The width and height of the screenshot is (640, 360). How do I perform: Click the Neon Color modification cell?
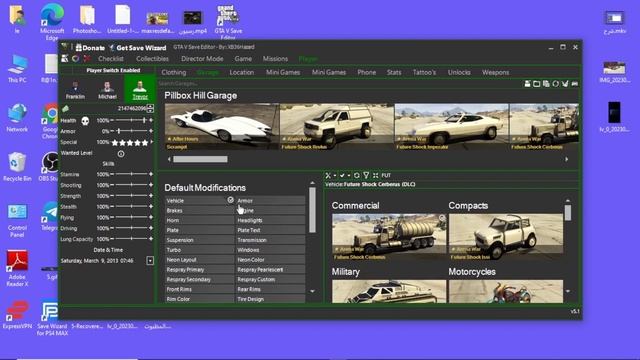click(x=270, y=260)
